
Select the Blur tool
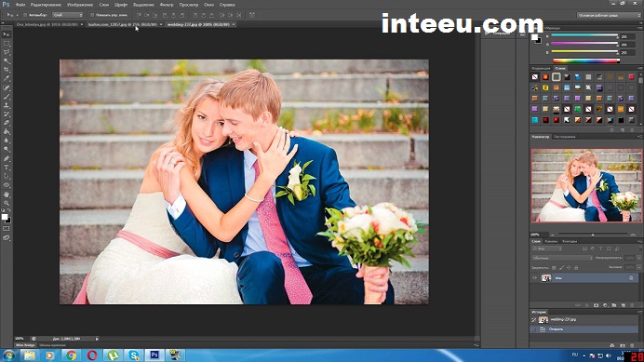point(7,141)
